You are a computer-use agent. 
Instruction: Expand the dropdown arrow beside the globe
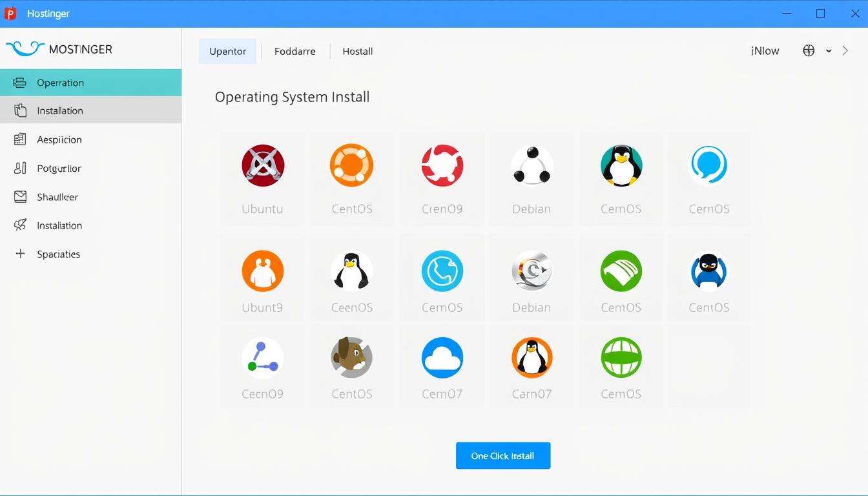(829, 51)
